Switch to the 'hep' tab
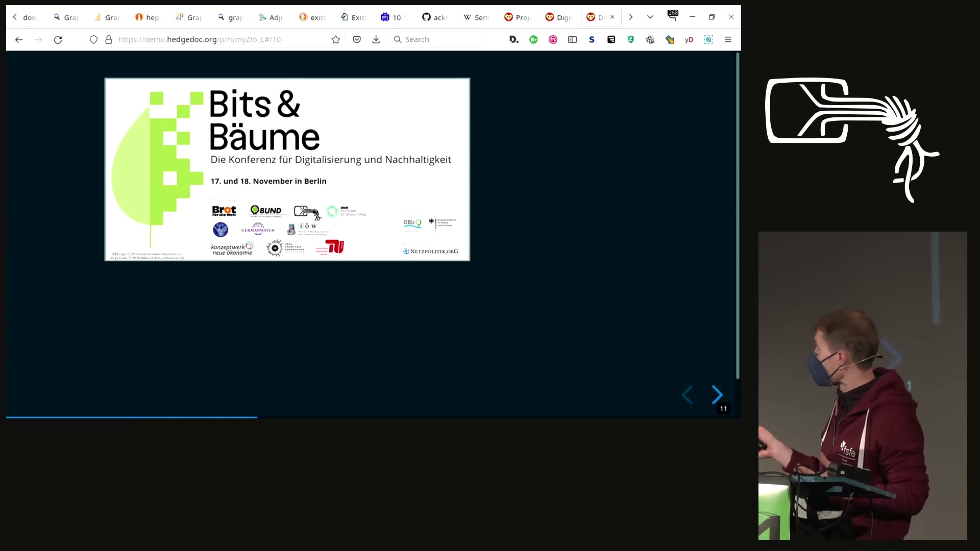The height and width of the screenshot is (551, 980). click(147, 17)
